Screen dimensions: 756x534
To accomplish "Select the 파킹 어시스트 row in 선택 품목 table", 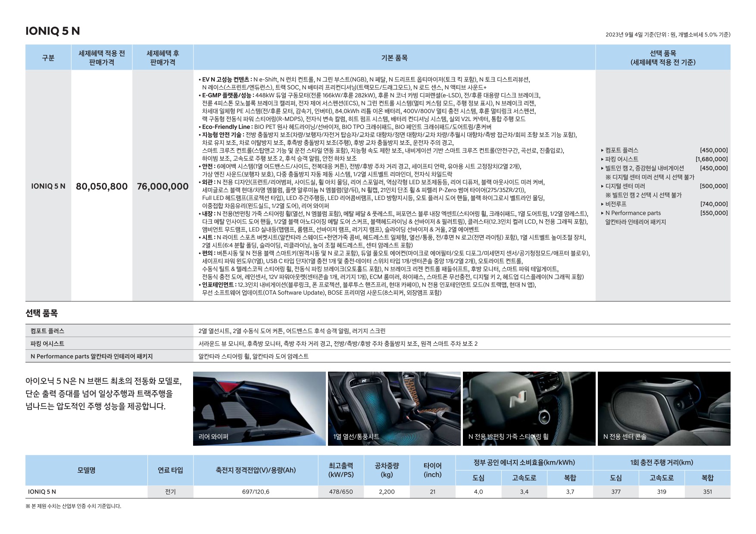I will pyautogui.click(x=47, y=344).
